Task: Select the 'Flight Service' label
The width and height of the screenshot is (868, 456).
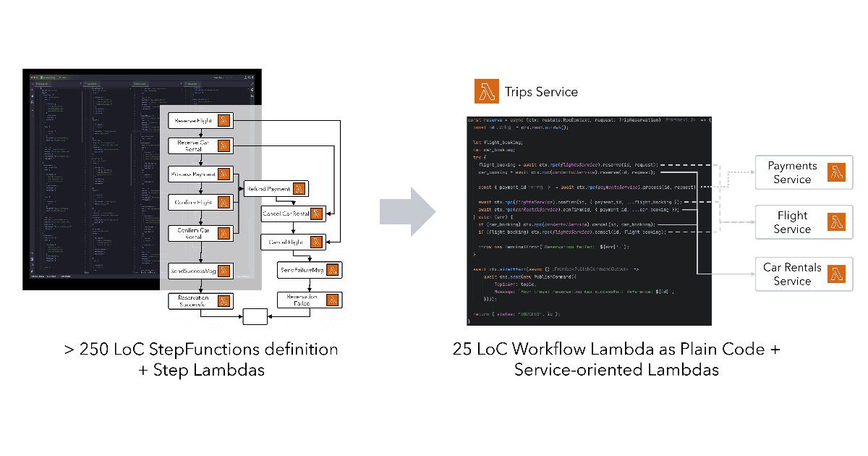Action: (792, 222)
